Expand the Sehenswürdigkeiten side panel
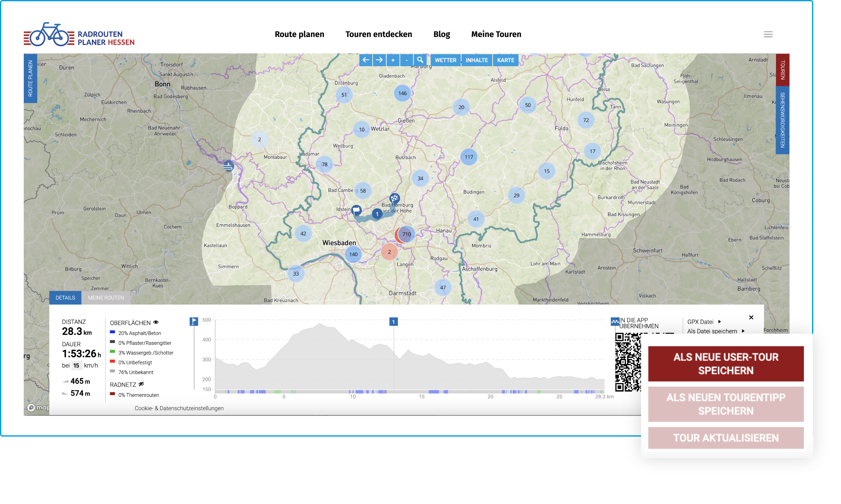 click(782, 120)
